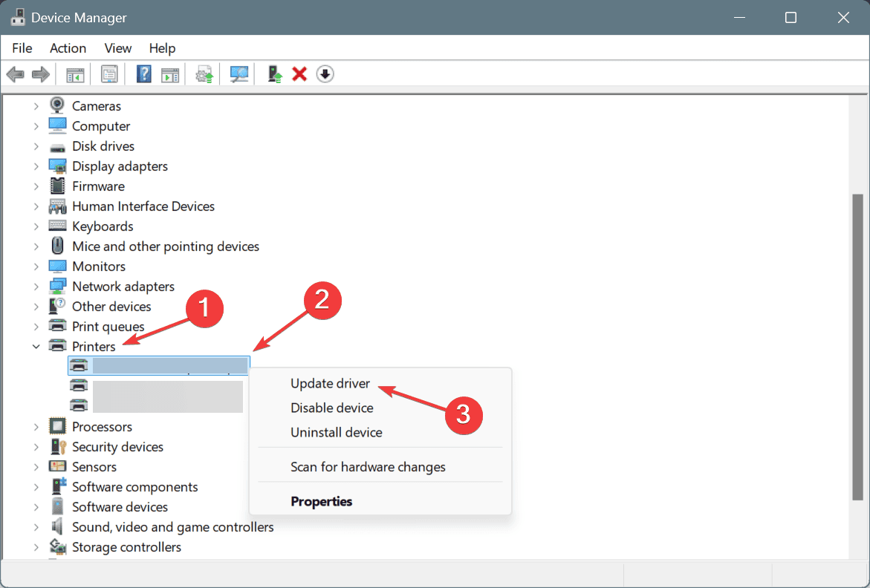Click the Keyboards icon
870x588 pixels.
click(57, 226)
